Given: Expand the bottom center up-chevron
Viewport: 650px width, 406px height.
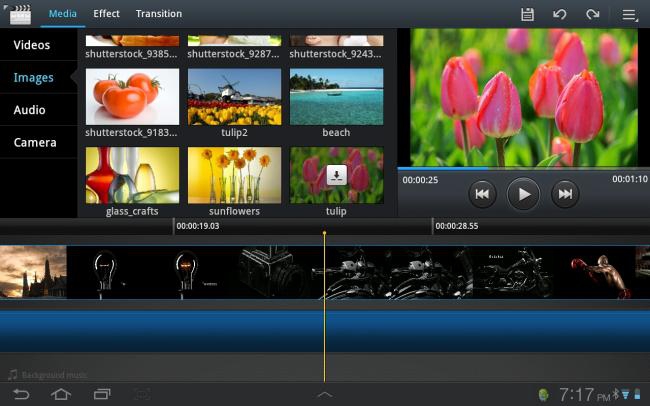Looking at the screenshot, I should click(x=325, y=394).
